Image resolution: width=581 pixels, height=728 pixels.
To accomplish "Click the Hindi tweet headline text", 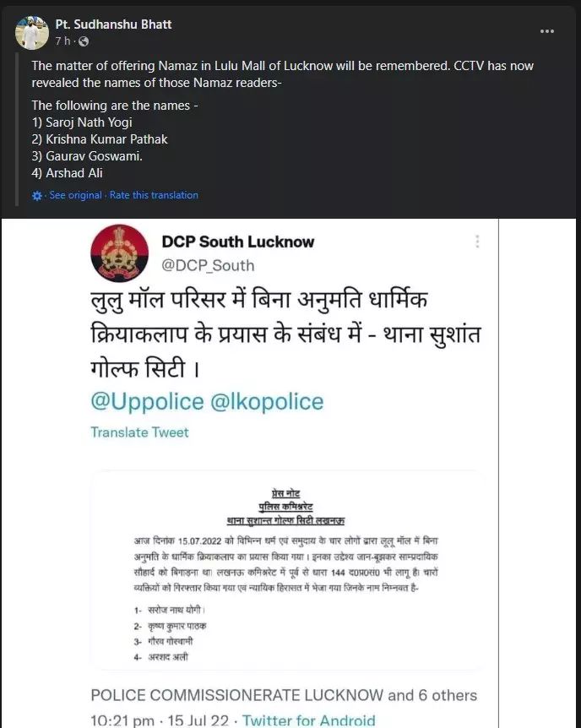I will [x=285, y=334].
